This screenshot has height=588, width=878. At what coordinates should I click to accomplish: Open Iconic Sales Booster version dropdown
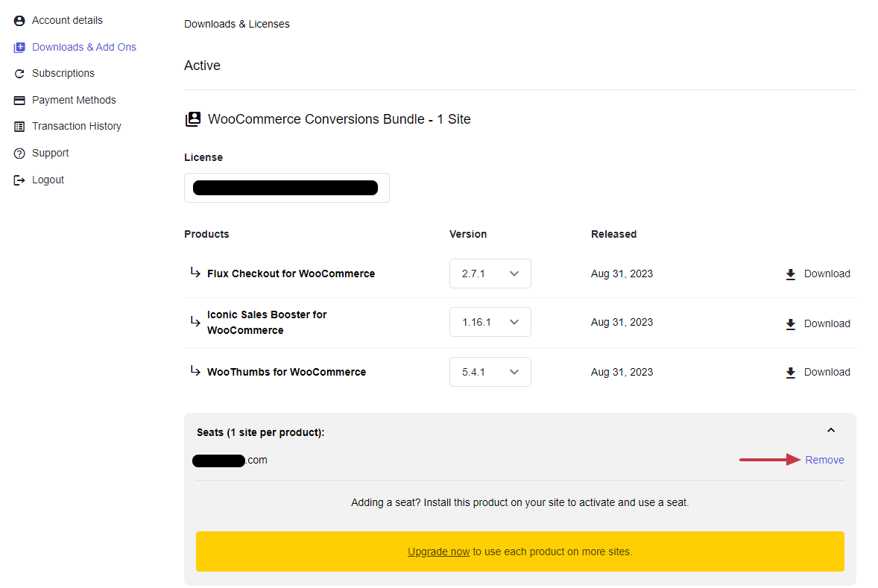tap(490, 322)
